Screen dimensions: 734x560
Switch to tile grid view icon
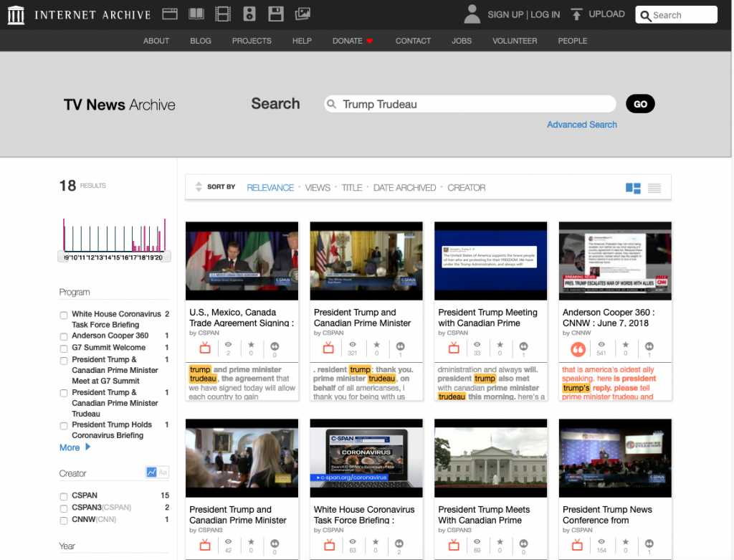pyautogui.click(x=633, y=188)
